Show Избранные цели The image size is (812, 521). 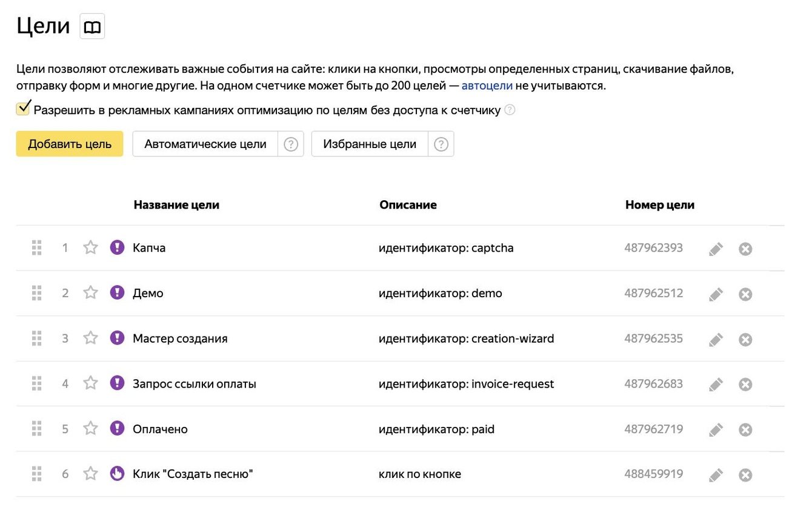(x=370, y=144)
